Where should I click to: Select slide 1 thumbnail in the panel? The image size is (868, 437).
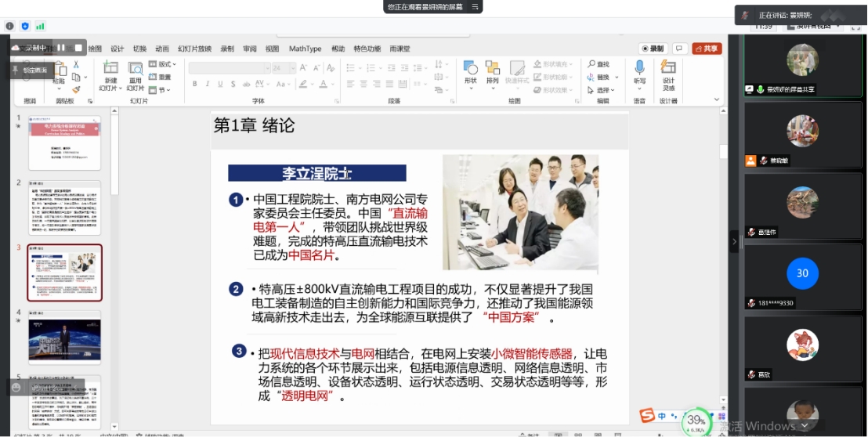click(x=65, y=143)
